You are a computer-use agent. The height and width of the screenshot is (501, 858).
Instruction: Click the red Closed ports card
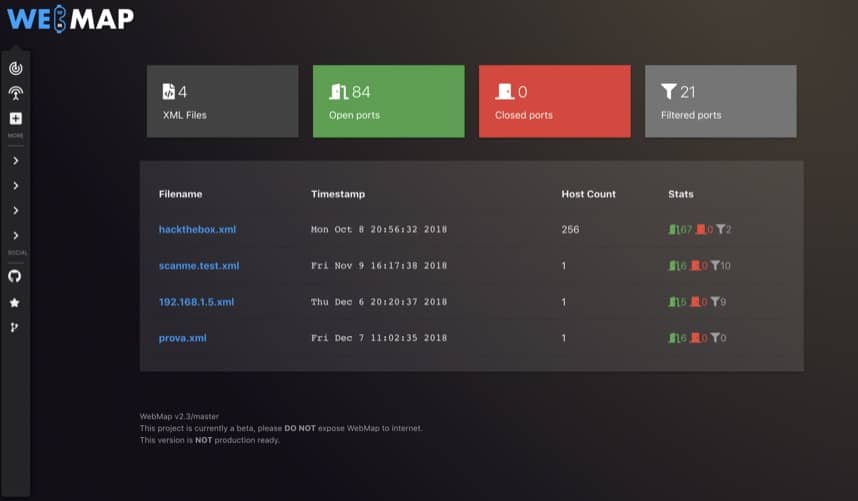(x=554, y=101)
